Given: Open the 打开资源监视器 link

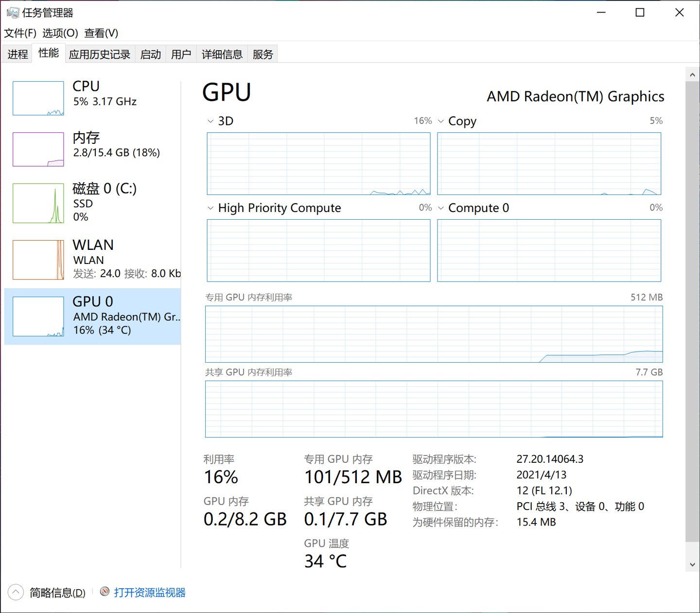Looking at the screenshot, I should tap(150, 593).
